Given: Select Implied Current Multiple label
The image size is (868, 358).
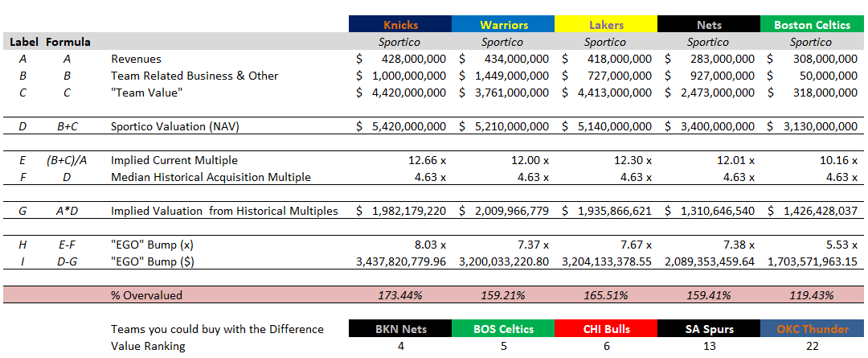Looking at the screenshot, I should [174, 161].
